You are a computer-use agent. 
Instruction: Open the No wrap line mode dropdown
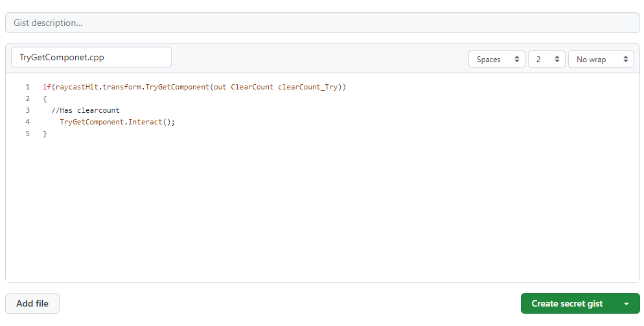(601, 59)
